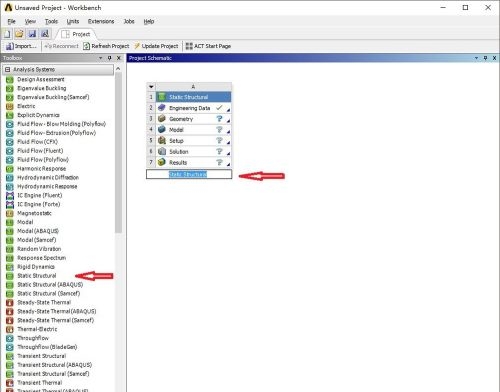Viewport: 500px width, 392px height.
Task: Click Update Project
Action: coord(156,46)
